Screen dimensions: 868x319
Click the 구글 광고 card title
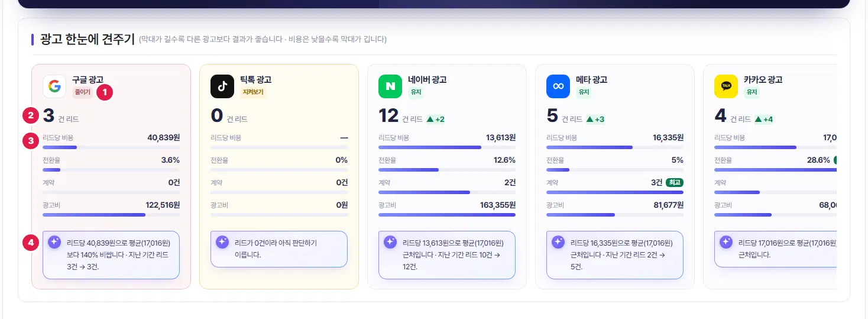(88, 80)
